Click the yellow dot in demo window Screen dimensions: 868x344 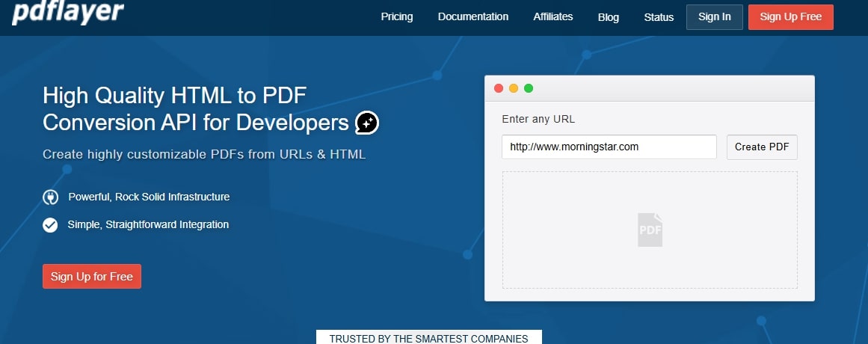[514, 88]
